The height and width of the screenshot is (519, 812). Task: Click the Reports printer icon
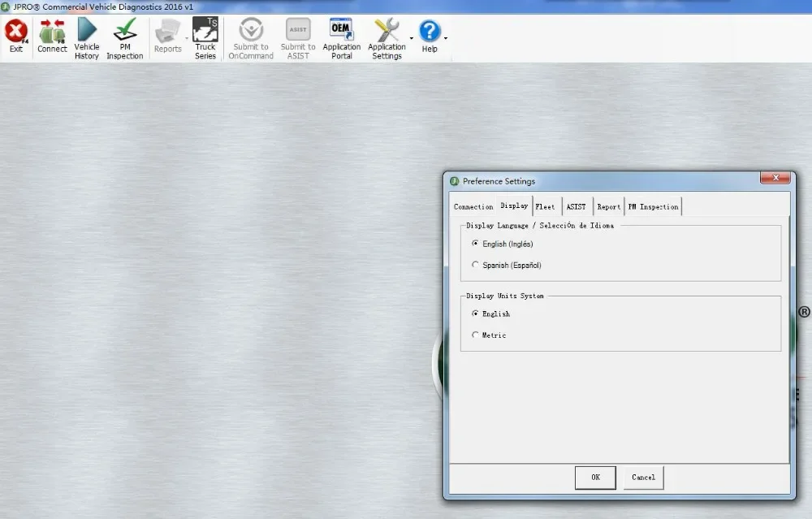[167, 32]
